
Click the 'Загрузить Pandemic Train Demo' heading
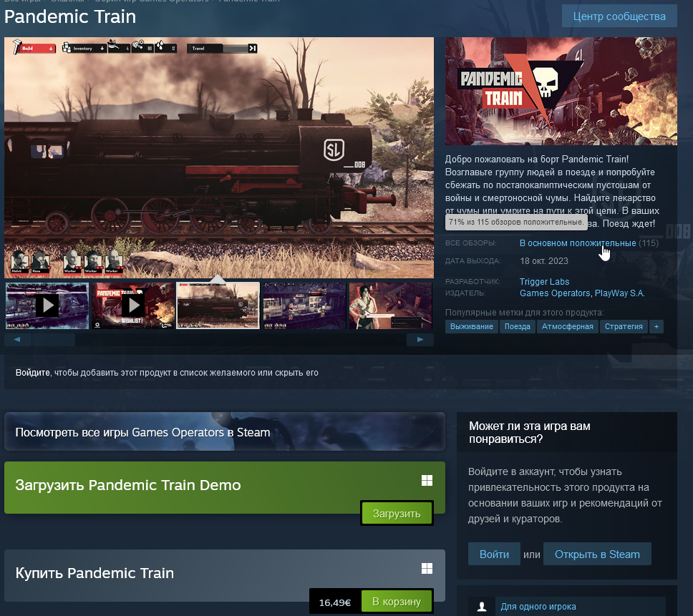pos(128,485)
